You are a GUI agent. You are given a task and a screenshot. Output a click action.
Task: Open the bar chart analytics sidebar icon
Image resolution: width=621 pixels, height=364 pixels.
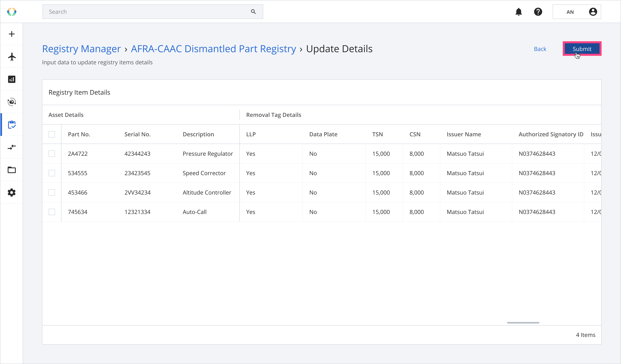(x=12, y=79)
